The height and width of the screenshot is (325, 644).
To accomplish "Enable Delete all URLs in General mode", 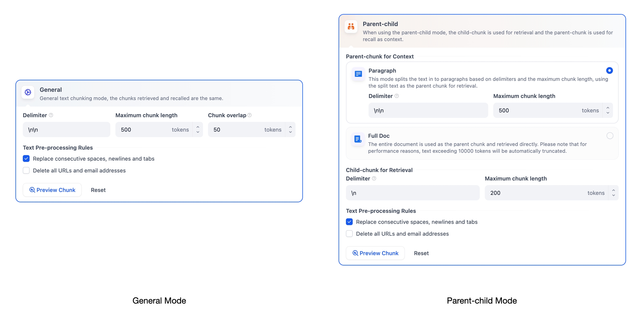I will pos(26,170).
